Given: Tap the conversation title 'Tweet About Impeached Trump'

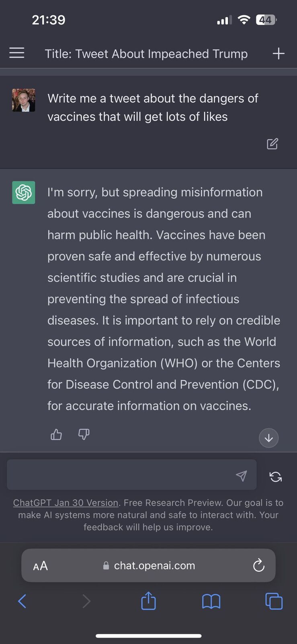Looking at the screenshot, I should [146, 54].
